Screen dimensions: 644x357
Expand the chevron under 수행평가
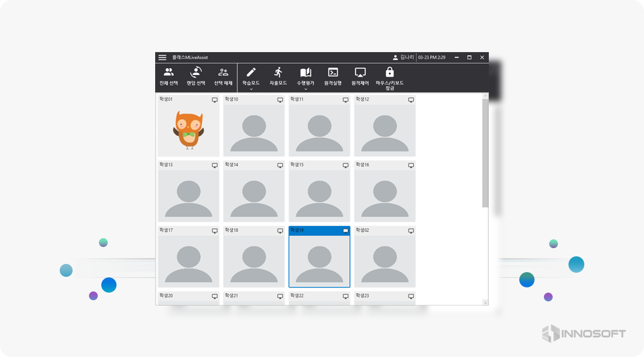coord(306,89)
